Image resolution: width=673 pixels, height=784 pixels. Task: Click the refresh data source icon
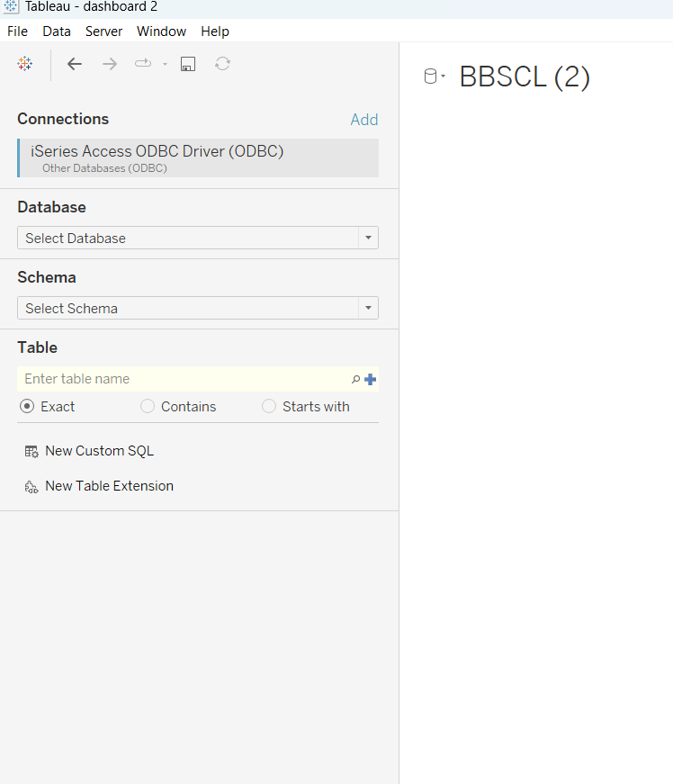pos(222,64)
